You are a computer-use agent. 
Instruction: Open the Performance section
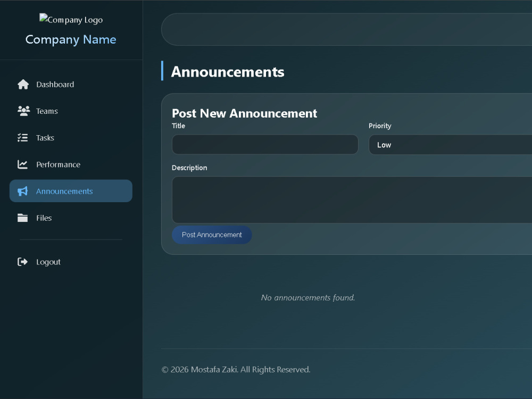click(x=71, y=164)
